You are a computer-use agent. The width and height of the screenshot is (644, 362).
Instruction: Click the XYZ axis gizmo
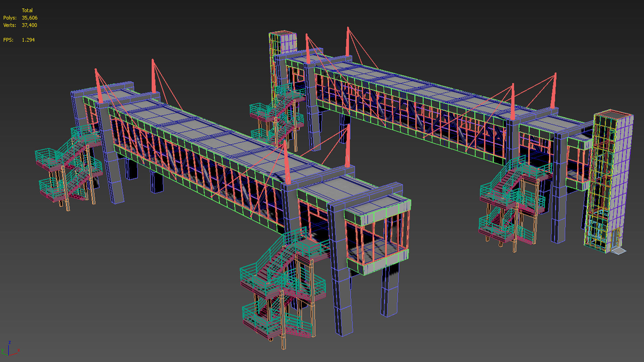click(10, 349)
